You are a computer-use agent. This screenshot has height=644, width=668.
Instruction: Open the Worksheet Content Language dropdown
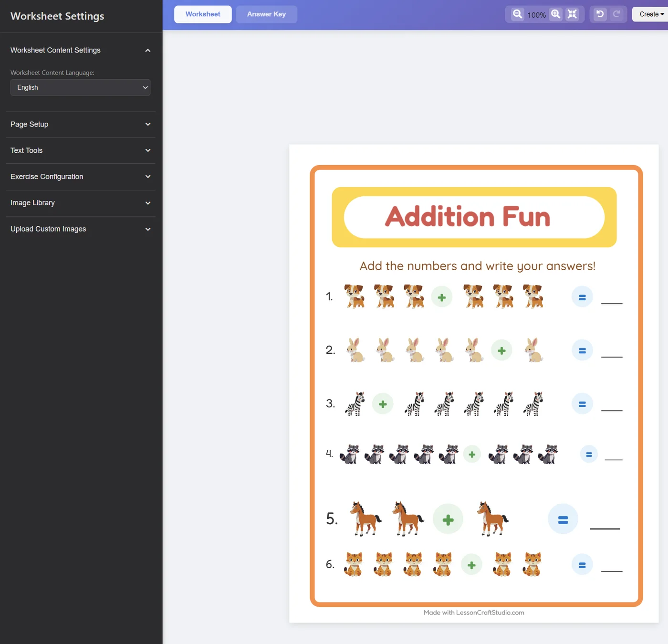point(80,87)
